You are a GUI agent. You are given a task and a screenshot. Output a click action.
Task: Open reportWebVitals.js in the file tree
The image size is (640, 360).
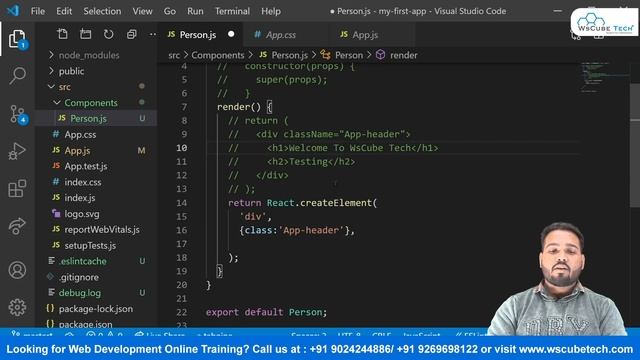coord(96,229)
